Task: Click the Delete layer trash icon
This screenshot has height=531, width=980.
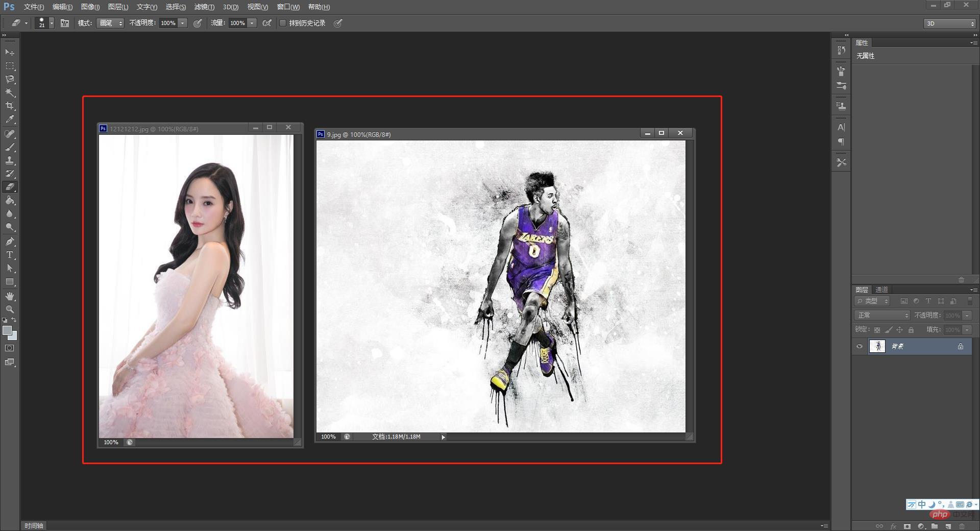Action: (962, 526)
